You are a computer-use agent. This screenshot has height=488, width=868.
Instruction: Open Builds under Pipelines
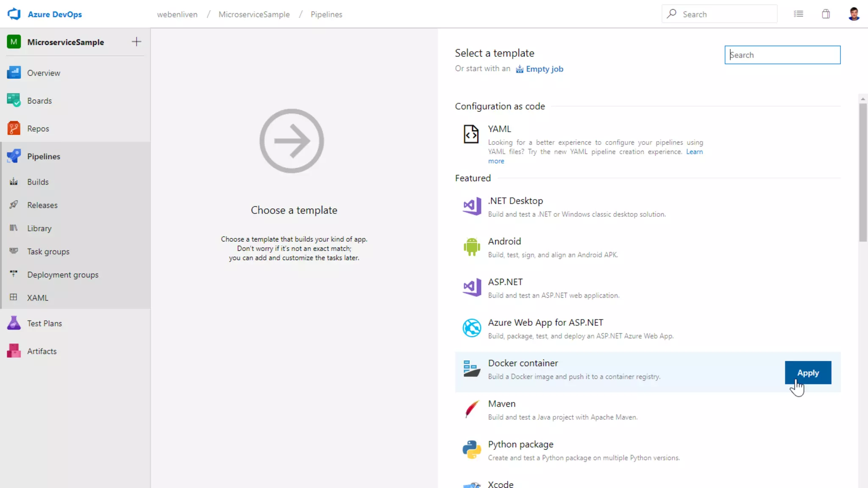[38, 182]
